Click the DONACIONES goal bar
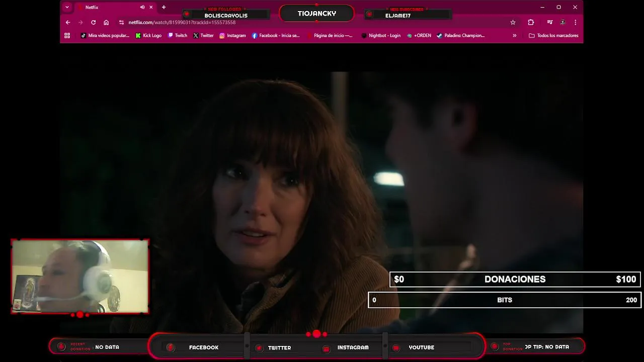The width and height of the screenshot is (644, 362). tap(515, 279)
